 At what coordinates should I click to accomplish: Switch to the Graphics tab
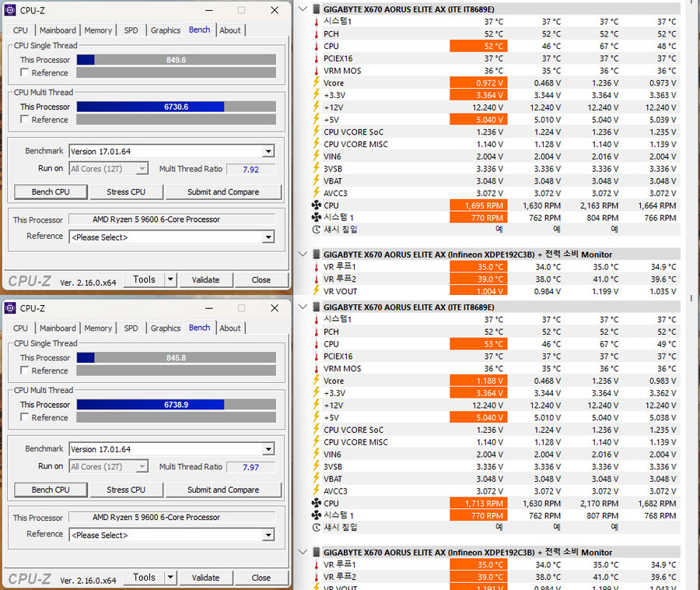click(x=165, y=30)
